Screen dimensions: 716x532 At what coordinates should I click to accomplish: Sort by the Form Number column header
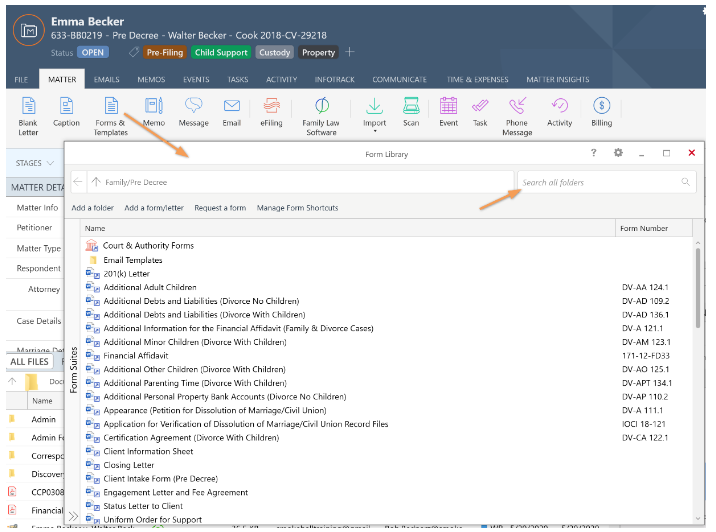(654, 228)
